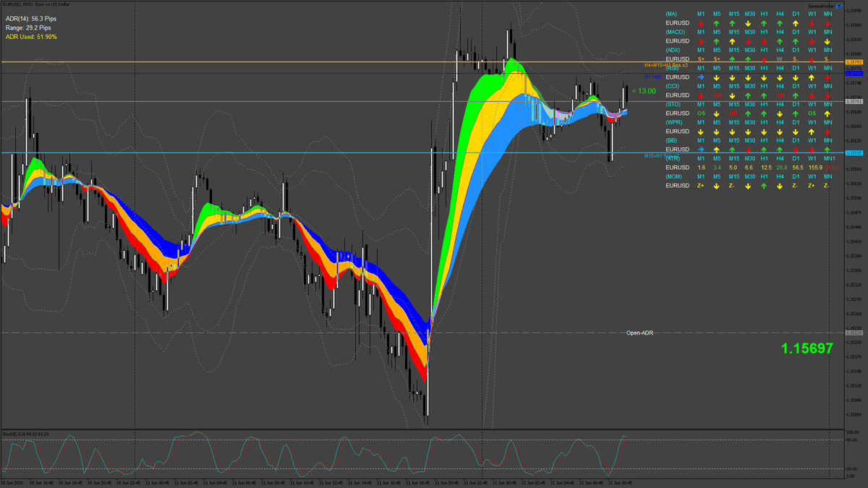The image size is (868, 488).
Task: Click the green OS signal in STO M1
Action: coord(701,114)
